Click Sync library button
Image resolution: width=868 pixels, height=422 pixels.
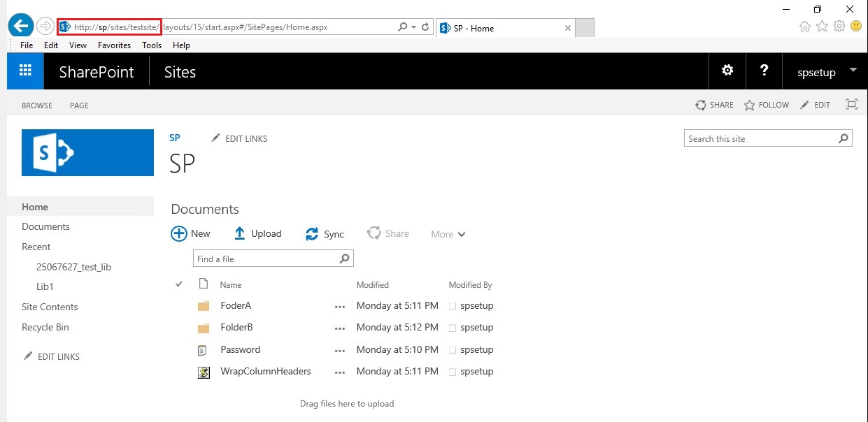point(325,234)
